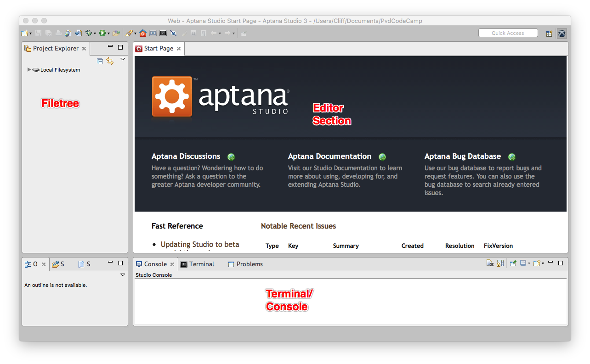The height and width of the screenshot is (364, 590).
Task: Click the orange Aptana gear logo
Action: 172,96
